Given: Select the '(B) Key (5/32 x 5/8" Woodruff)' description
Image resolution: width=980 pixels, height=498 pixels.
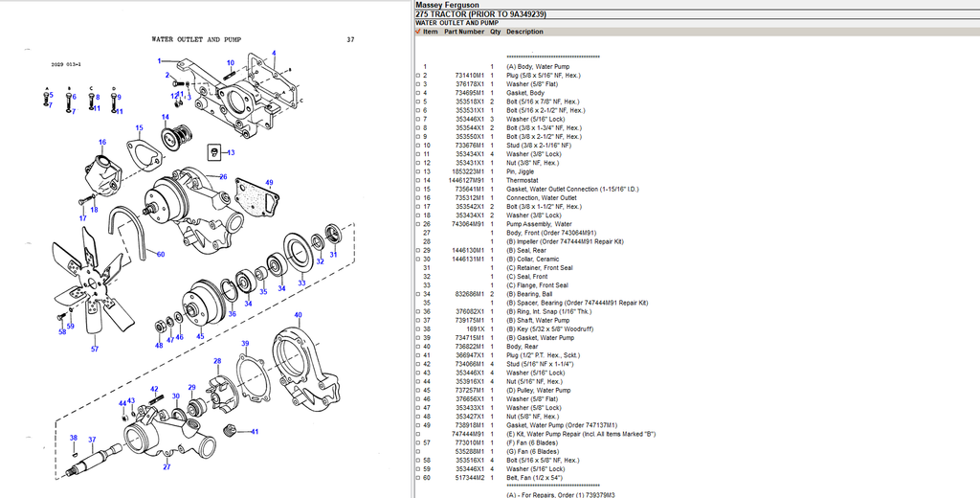Looking at the screenshot, I should (x=550, y=329).
